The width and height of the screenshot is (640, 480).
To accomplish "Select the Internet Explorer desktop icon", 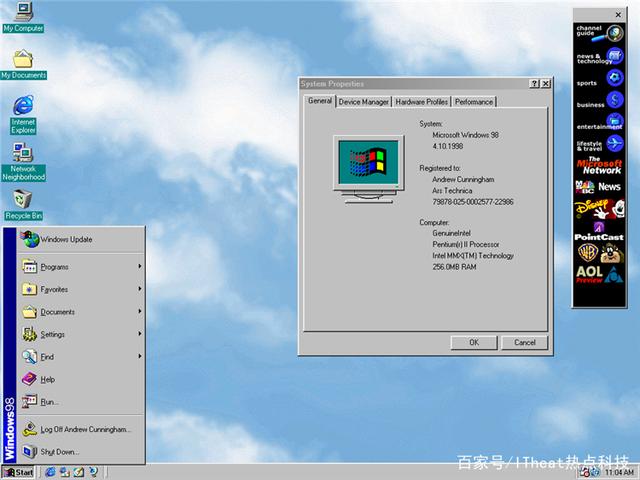I will tap(23, 115).
